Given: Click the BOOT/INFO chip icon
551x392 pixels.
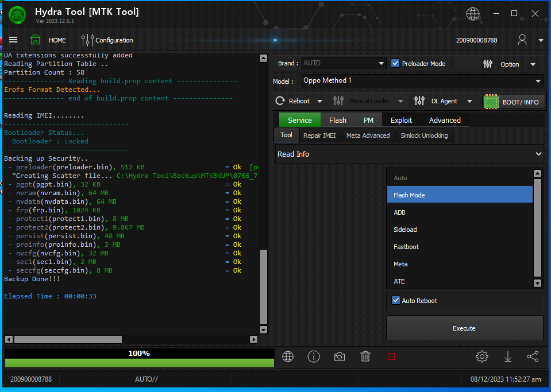Looking at the screenshot, I should coord(491,102).
